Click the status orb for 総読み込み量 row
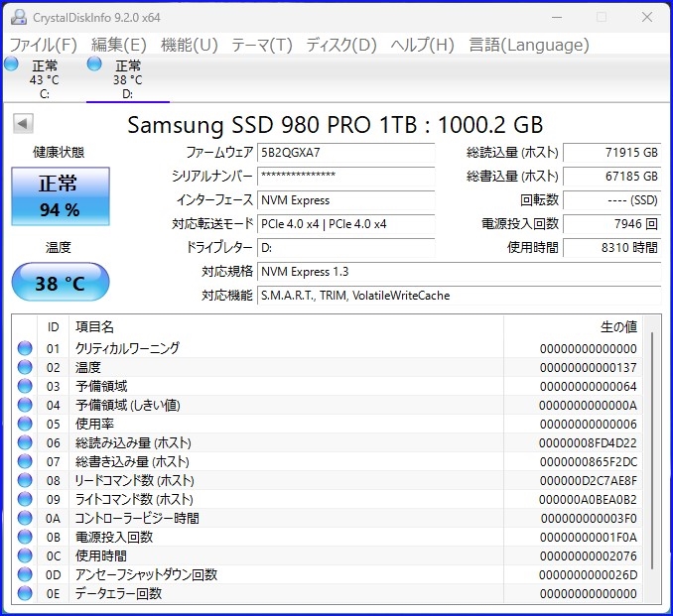Screen dimensions: 673x616 (25, 442)
